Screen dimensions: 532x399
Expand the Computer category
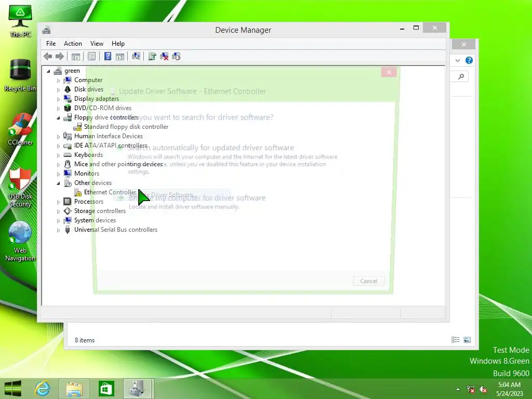58,81
